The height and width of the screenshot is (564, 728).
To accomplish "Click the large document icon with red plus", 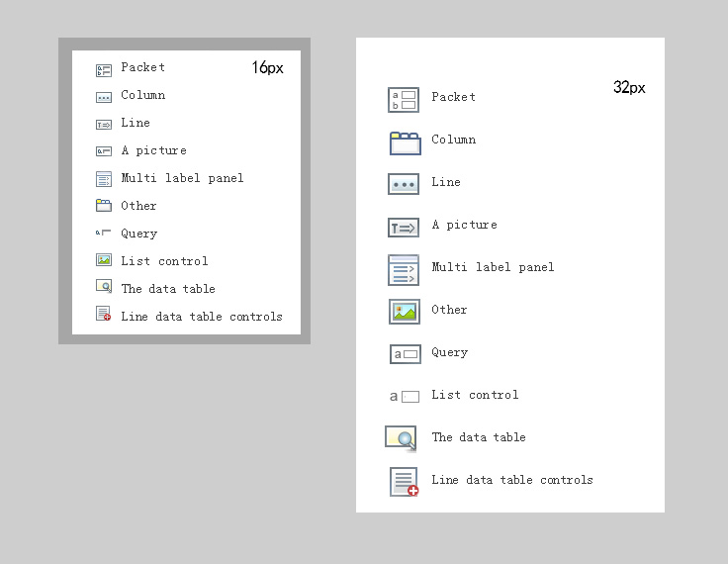I will 404,482.
